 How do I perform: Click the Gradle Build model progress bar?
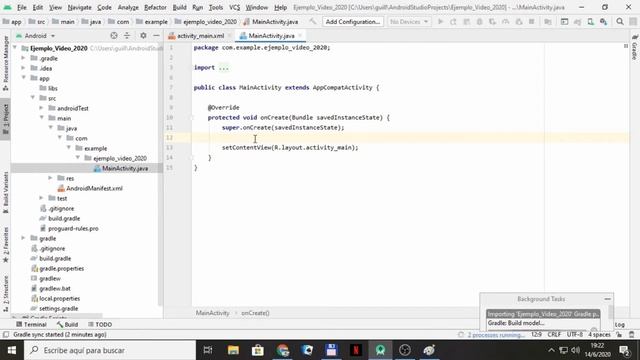[537, 330]
